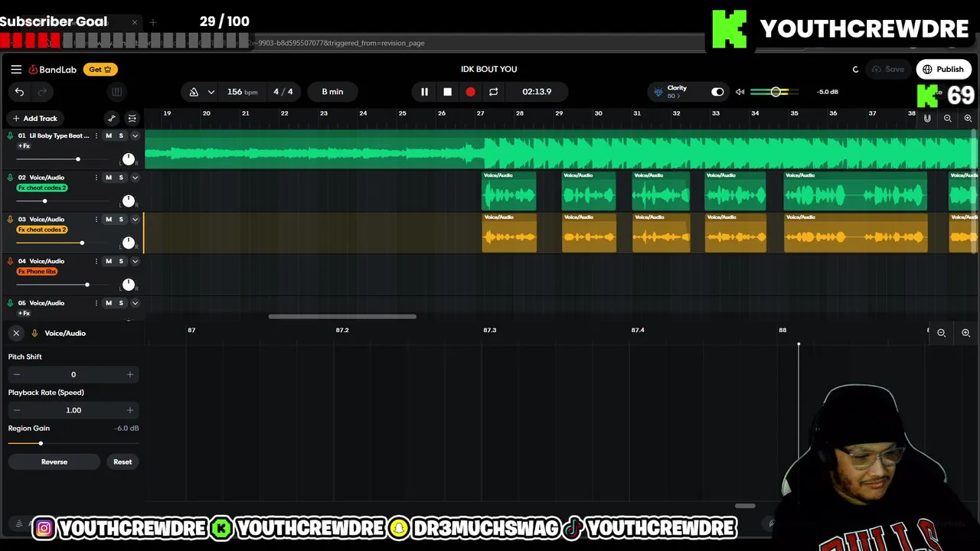This screenshot has height=551, width=980.
Task: Expand track 04 chevron
Action: tap(135, 261)
